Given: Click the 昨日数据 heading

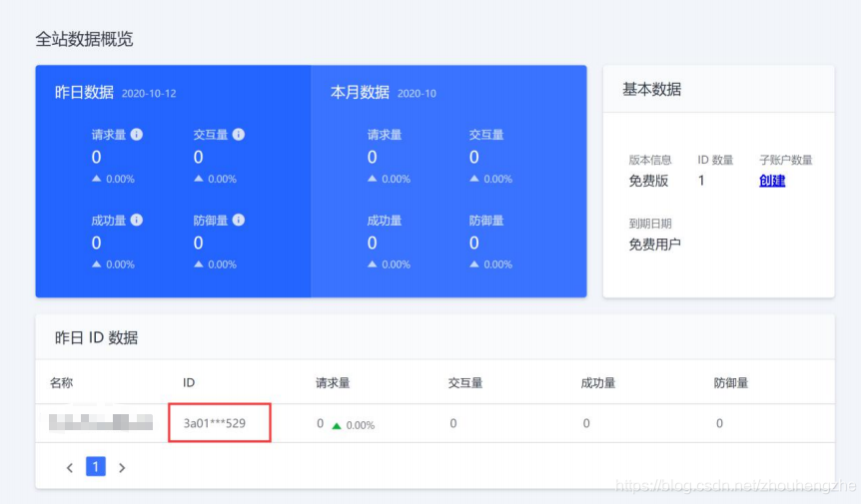Looking at the screenshot, I should [84, 92].
